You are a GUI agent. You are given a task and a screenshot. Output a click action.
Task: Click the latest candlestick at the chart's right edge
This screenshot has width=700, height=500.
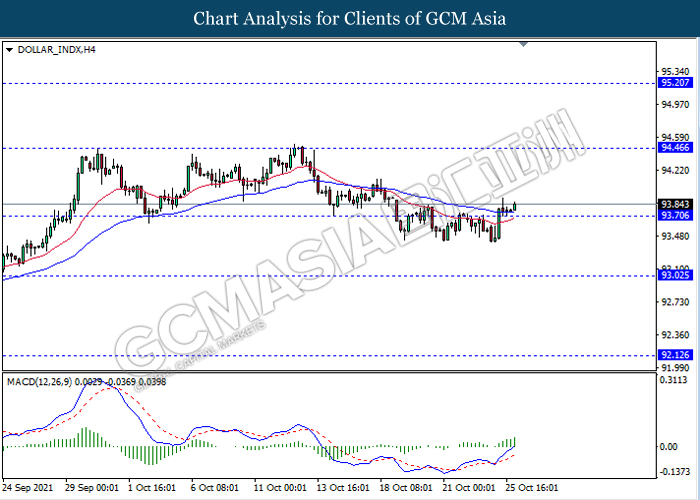[x=515, y=206]
